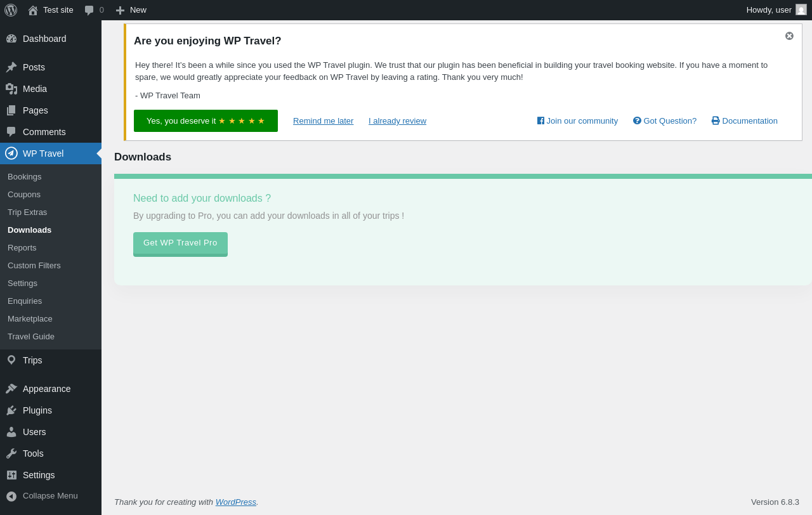Open the Bookings submenu
Image resolution: width=812 pixels, height=515 pixels.
coord(51,177)
